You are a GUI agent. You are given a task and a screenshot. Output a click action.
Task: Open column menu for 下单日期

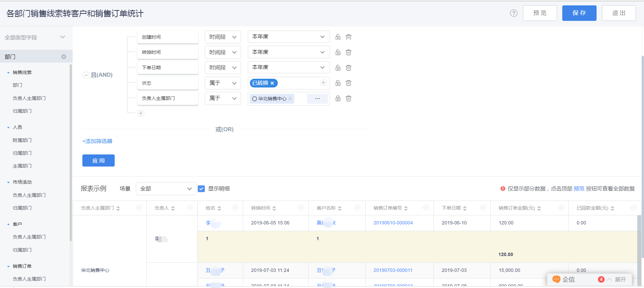(x=483, y=208)
